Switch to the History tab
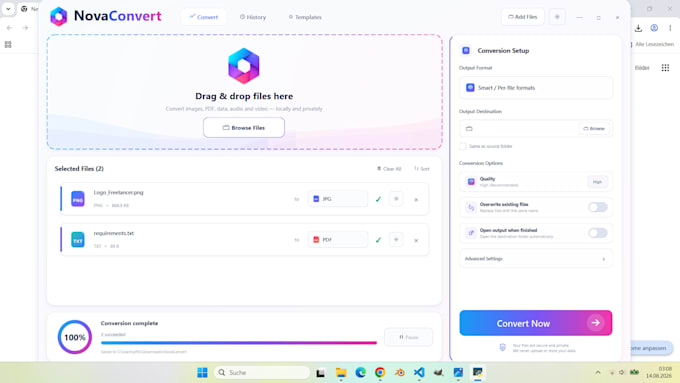 (253, 17)
